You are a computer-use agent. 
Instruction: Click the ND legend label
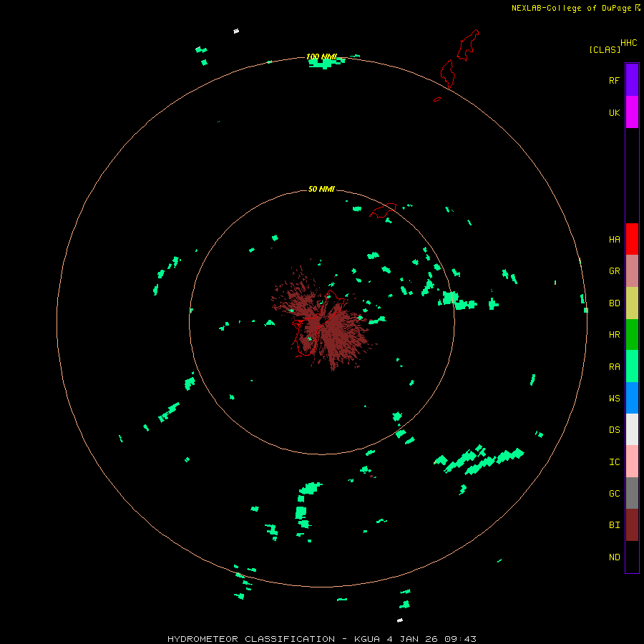coord(614,557)
